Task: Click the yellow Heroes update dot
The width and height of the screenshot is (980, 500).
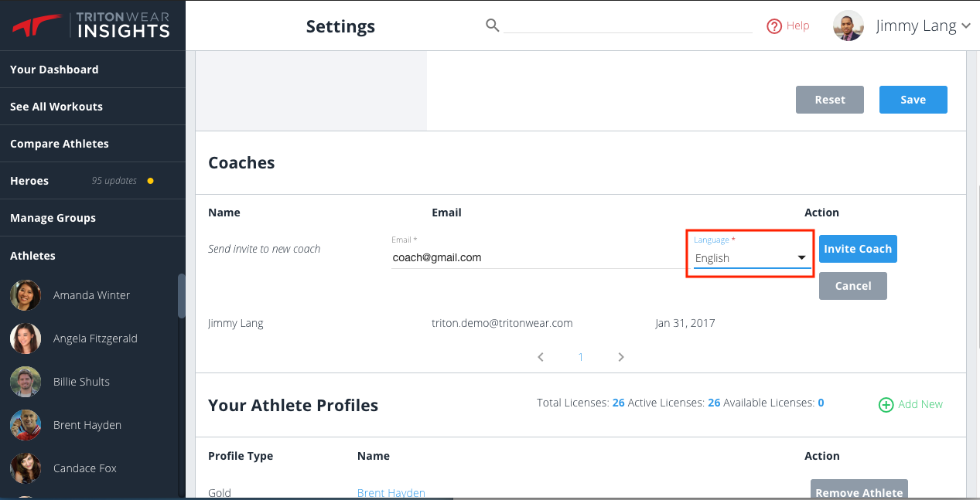Action: tap(150, 181)
